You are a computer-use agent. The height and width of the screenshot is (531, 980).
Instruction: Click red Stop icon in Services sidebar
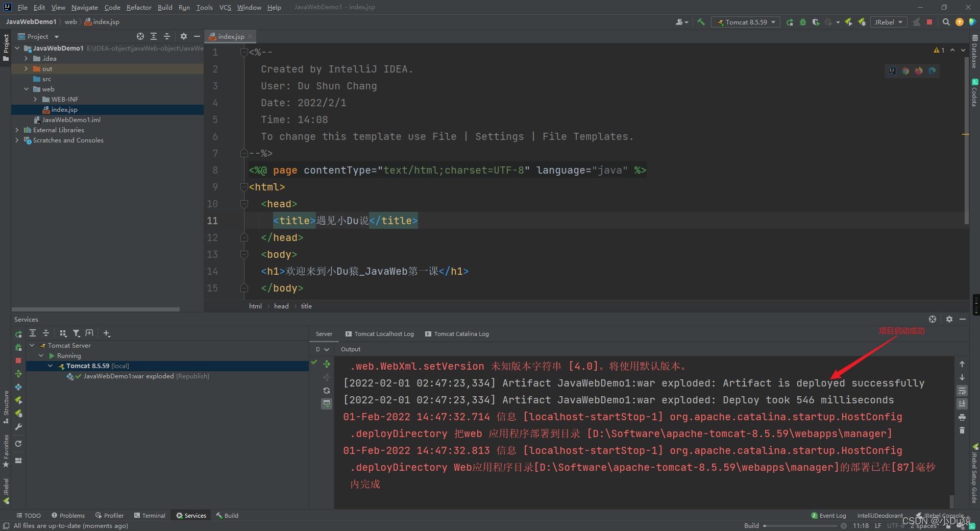pyautogui.click(x=18, y=360)
